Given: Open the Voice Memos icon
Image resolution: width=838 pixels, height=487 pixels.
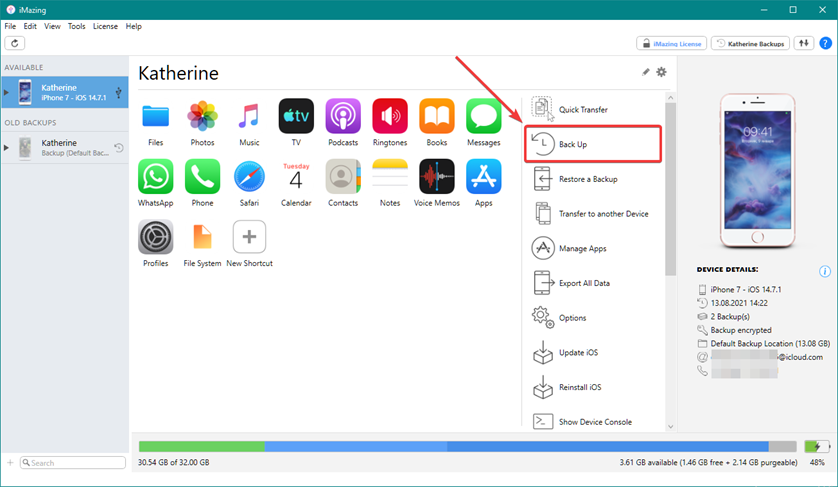Looking at the screenshot, I should (437, 176).
